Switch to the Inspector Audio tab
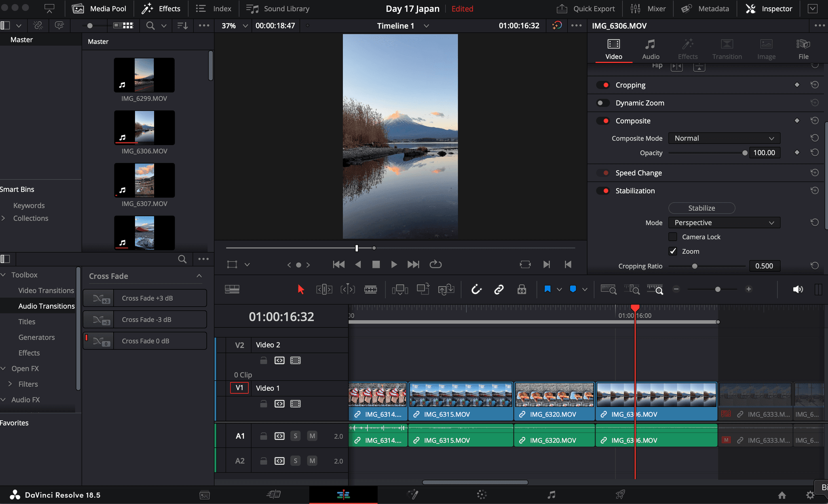 [x=651, y=49]
